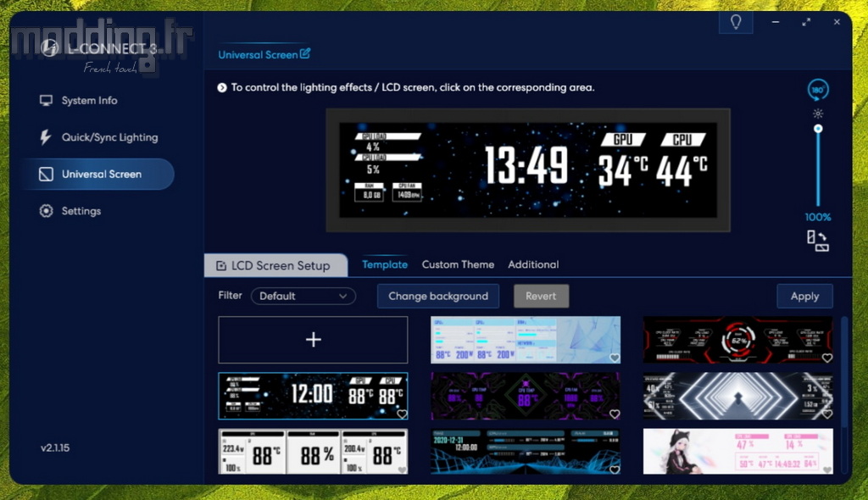Toggle heart on the purple neon template
The image size is (868, 500).
(614, 414)
